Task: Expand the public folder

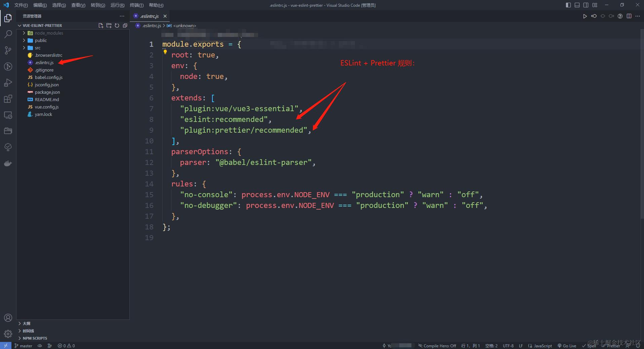Action: [24, 40]
